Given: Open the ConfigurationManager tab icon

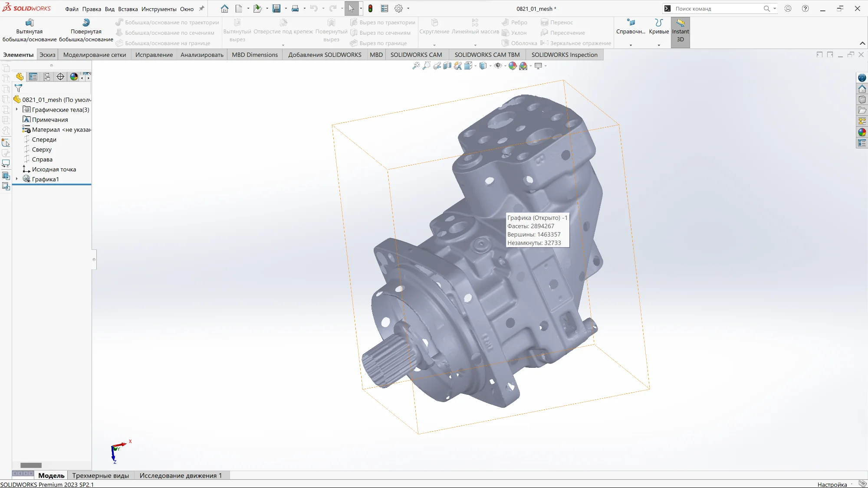Looking at the screenshot, I should click(x=47, y=77).
